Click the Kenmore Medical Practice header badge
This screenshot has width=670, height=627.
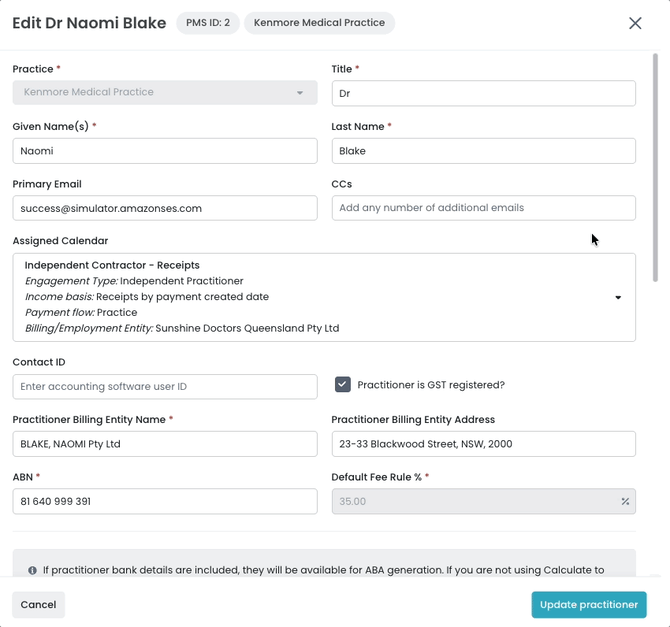tap(319, 23)
